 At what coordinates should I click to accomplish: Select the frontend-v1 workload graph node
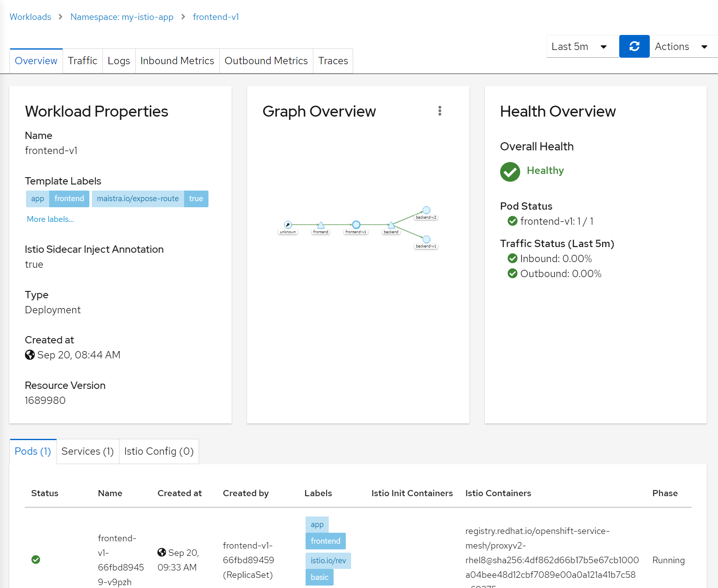tap(356, 224)
